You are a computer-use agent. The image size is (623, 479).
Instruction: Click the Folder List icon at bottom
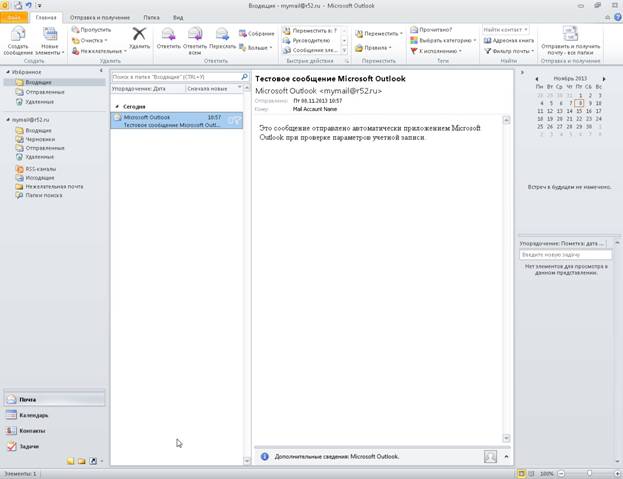[82, 461]
